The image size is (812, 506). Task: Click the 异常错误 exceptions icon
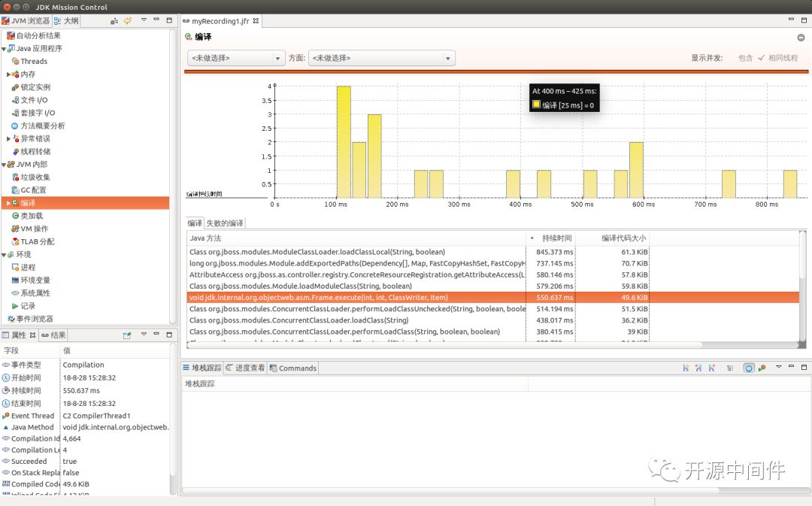pos(16,138)
